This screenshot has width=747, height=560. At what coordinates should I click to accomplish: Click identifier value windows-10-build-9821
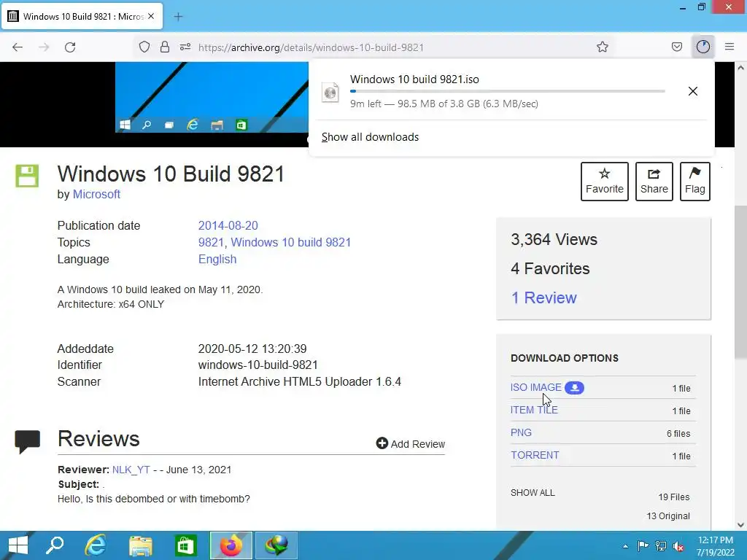[x=258, y=365]
